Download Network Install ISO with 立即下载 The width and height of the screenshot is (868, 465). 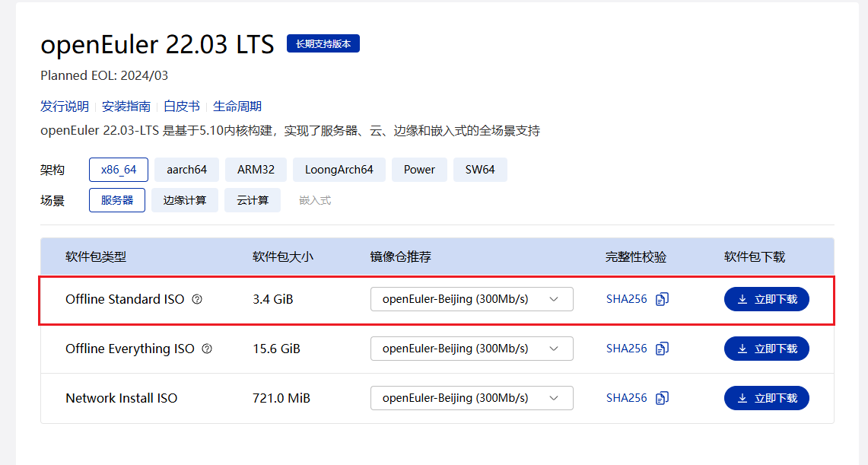pos(767,398)
